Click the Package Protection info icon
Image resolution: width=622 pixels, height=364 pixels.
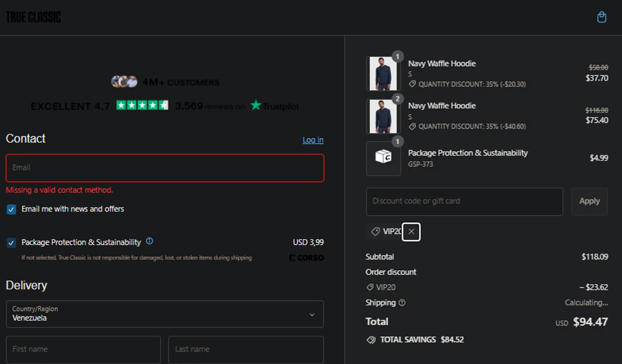tap(150, 241)
